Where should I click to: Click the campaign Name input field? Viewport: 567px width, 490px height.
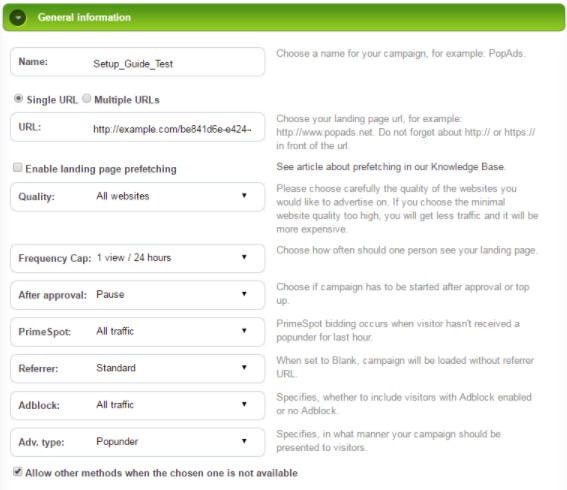point(137,62)
